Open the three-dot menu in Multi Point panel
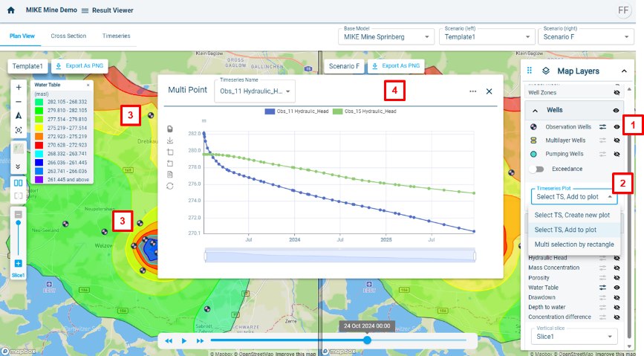644x356 pixels. [x=472, y=91]
